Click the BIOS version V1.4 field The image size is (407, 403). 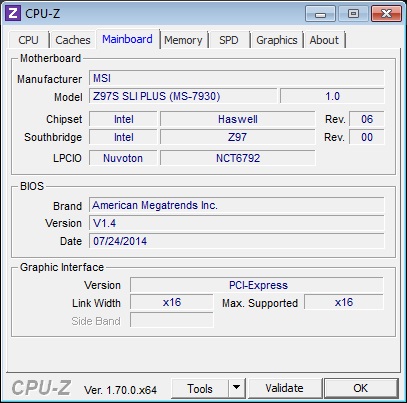[x=237, y=223]
